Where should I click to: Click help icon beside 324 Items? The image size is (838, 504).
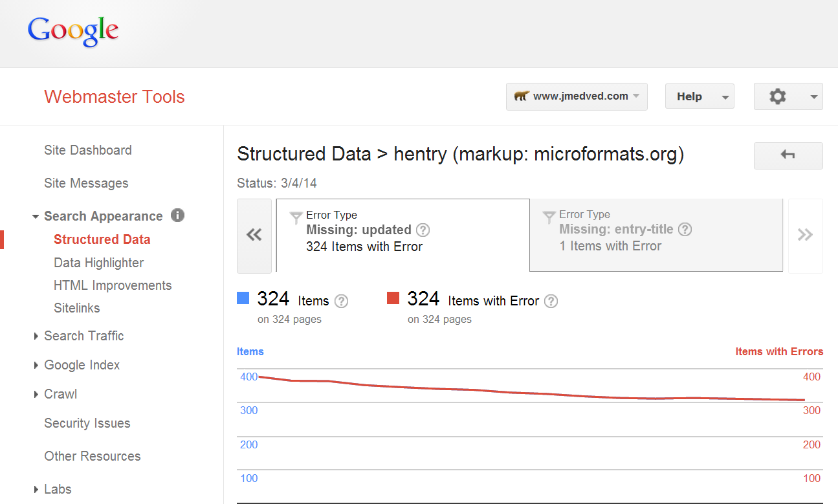pyautogui.click(x=341, y=301)
